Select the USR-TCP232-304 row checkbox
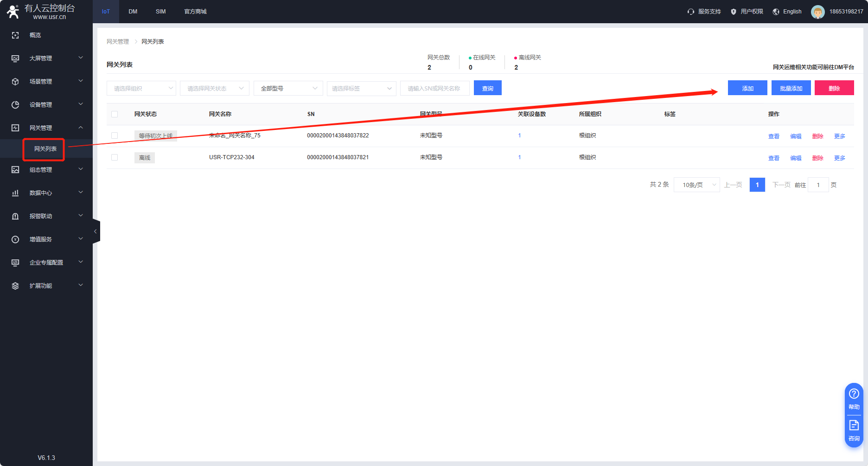The image size is (868, 466). coord(115,157)
